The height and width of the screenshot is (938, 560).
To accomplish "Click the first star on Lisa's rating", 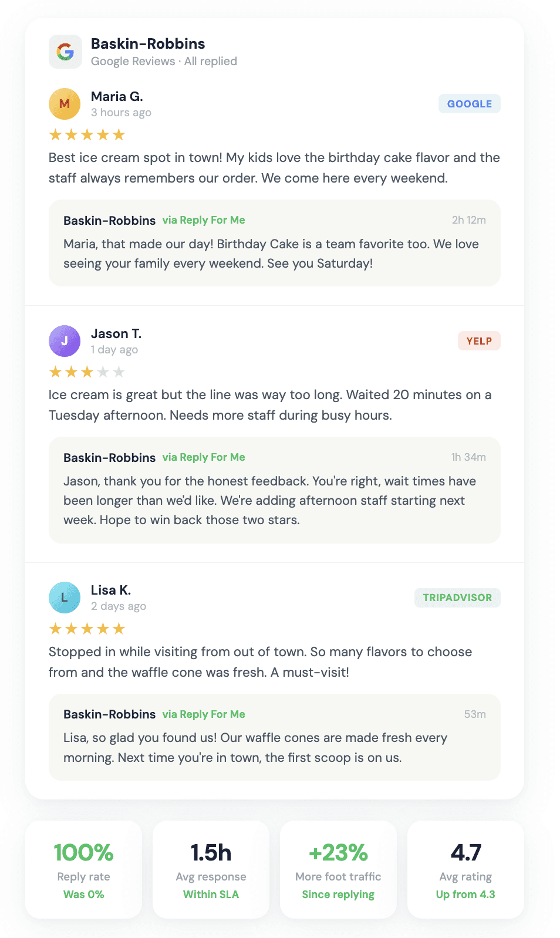I will [x=54, y=628].
